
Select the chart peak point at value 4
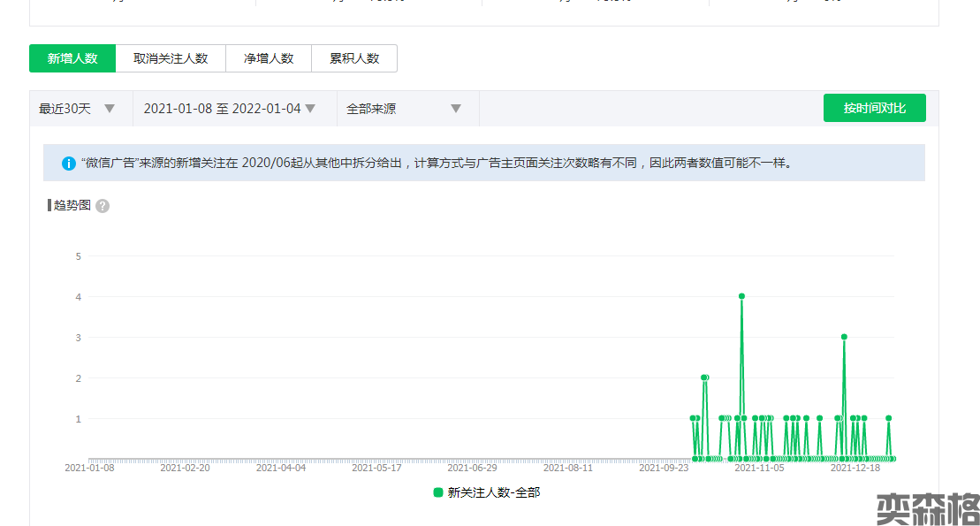coord(741,296)
